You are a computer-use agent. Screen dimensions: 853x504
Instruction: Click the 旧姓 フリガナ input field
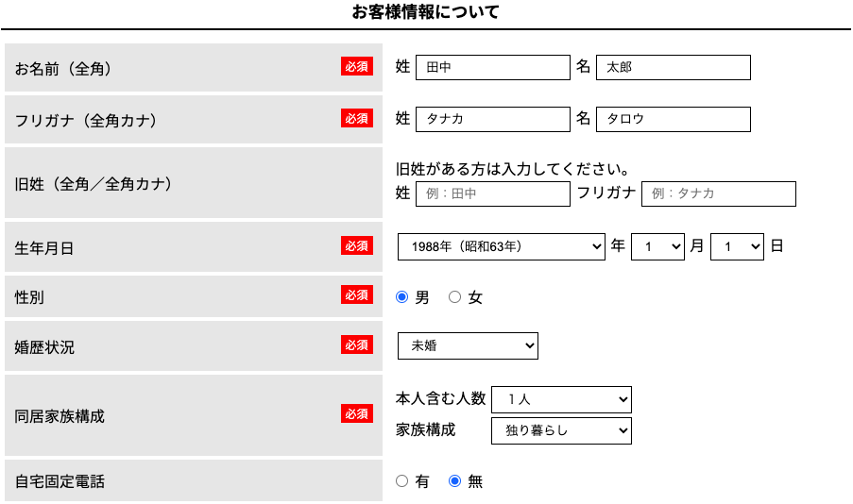(x=718, y=194)
